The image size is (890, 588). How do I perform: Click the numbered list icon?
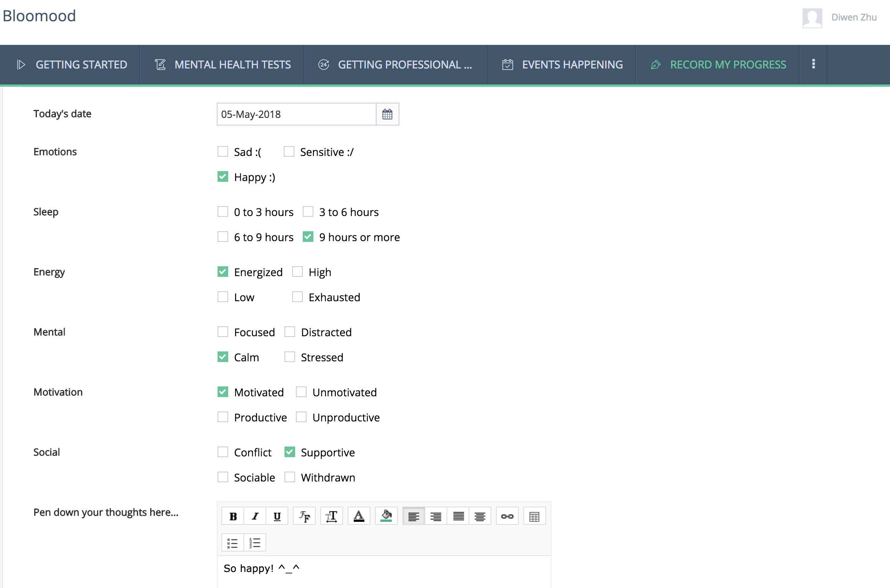255,543
